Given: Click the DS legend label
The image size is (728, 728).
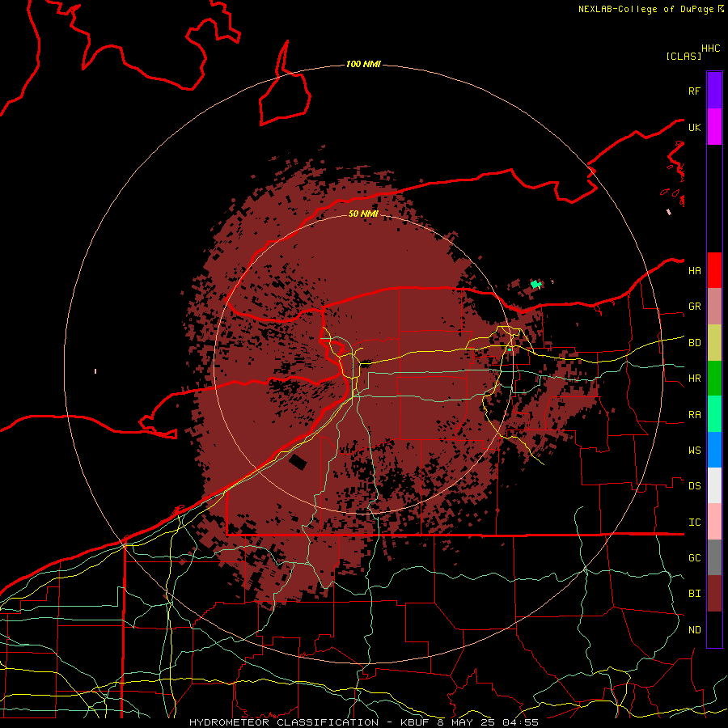Looking at the screenshot, I should (x=694, y=486).
